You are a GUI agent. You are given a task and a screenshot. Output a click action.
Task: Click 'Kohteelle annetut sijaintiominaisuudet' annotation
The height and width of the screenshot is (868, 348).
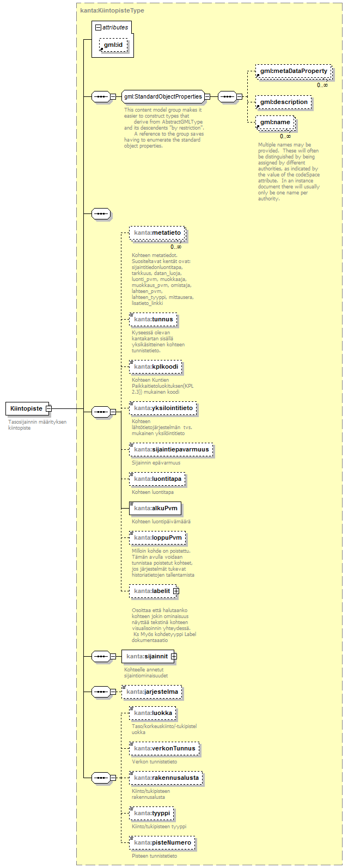point(146,673)
